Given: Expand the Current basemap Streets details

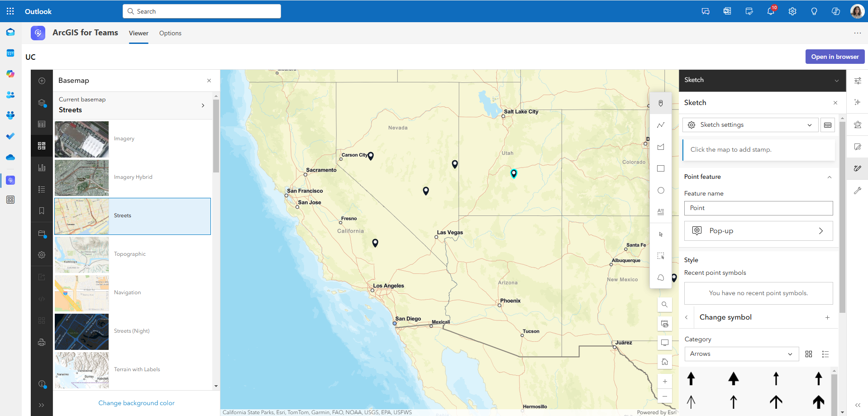Looking at the screenshot, I should click(132, 105).
